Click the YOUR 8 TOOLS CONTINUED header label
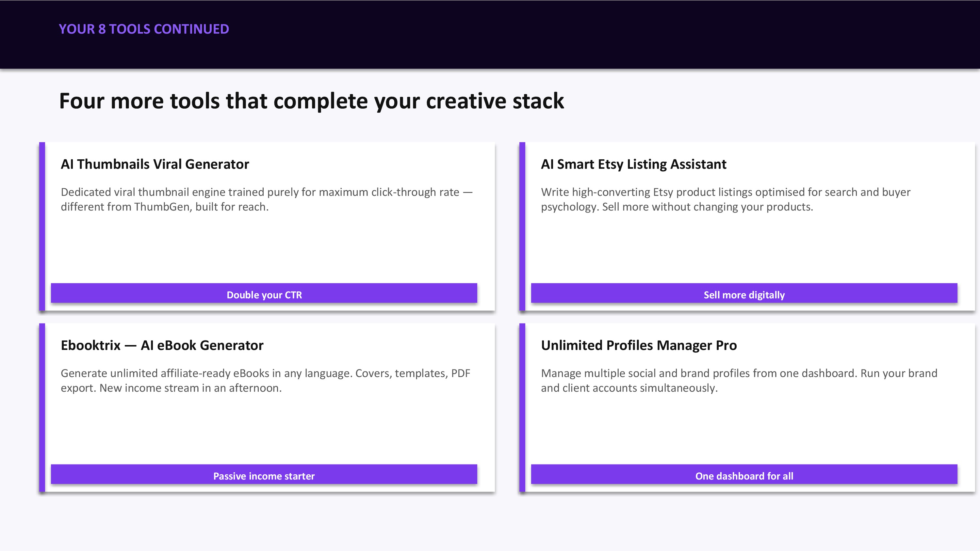This screenshot has width=980, height=551. [x=144, y=29]
